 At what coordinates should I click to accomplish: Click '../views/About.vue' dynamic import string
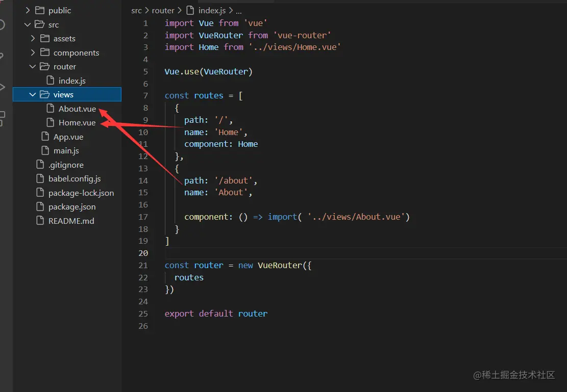point(356,217)
